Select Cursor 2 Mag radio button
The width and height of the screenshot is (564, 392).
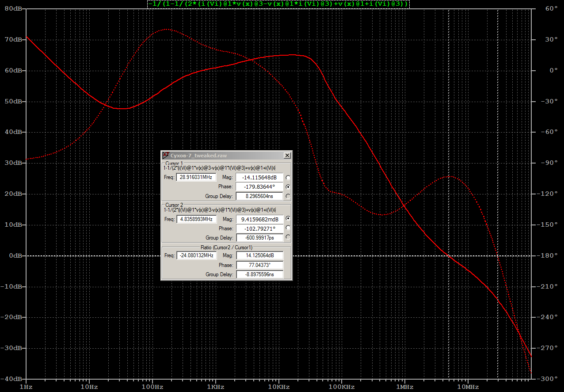tap(288, 219)
